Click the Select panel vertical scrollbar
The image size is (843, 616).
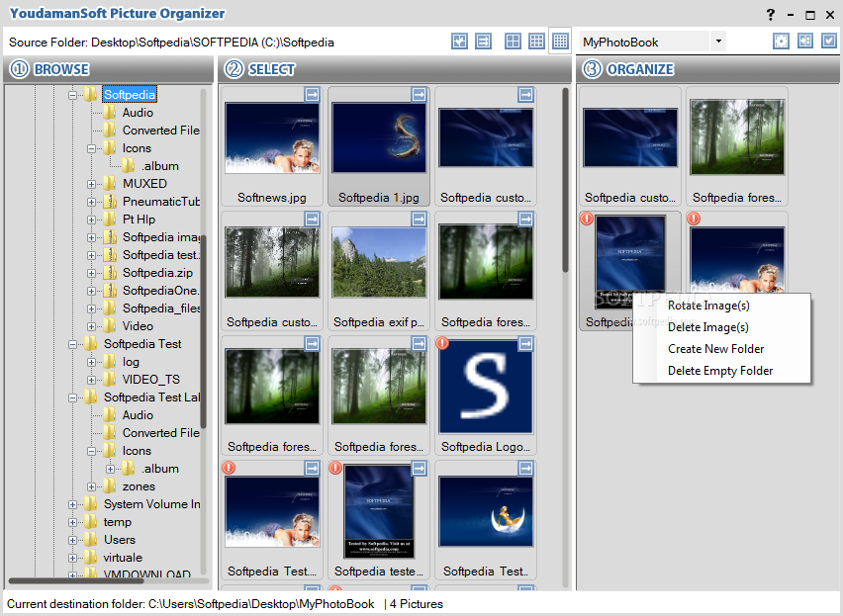565,180
